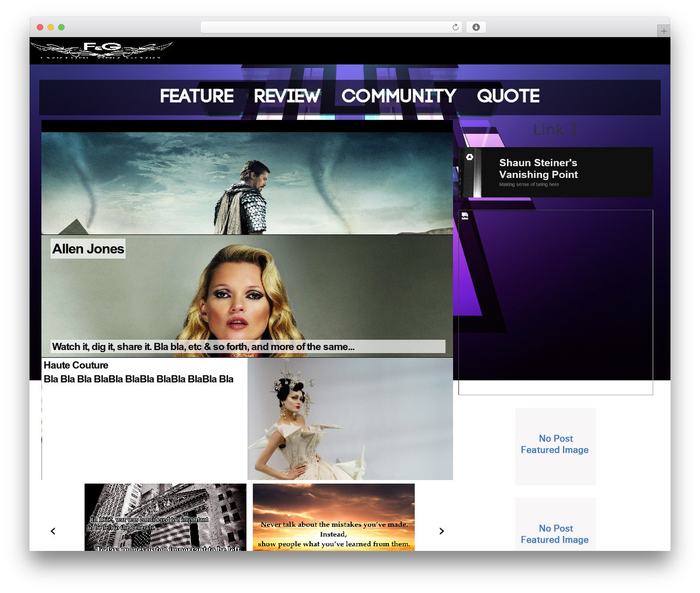The height and width of the screenshot is (593, 700).
Task: Go to COMMUNITY section
Action: [x=399, y=96]
